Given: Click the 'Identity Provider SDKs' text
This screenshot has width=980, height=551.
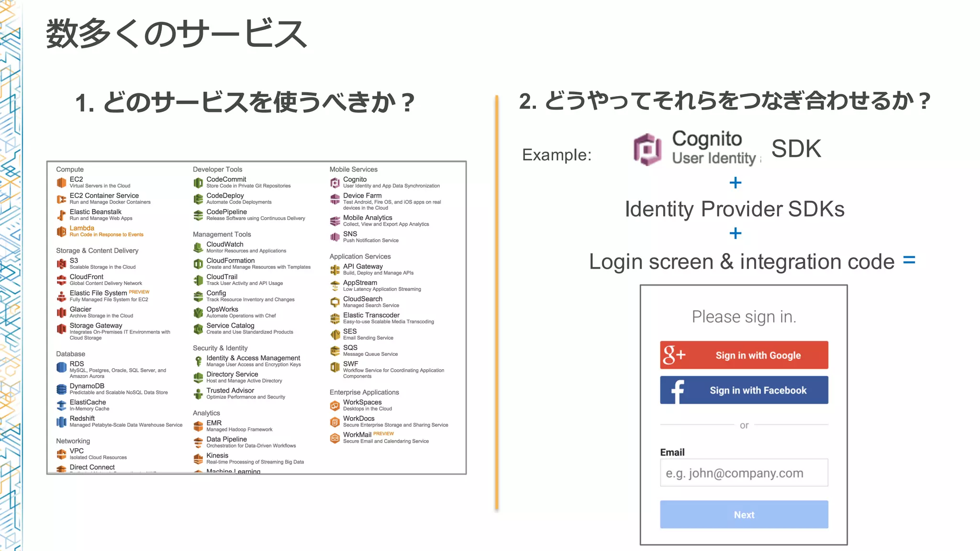Looking at the screenshot, I should point(735,209).
